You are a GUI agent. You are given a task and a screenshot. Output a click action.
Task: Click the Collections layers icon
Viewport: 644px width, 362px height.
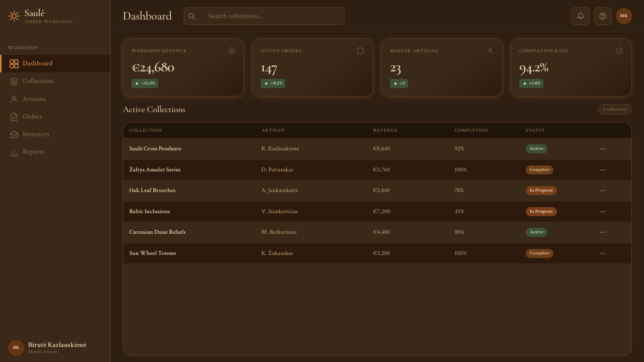point(14,81)
